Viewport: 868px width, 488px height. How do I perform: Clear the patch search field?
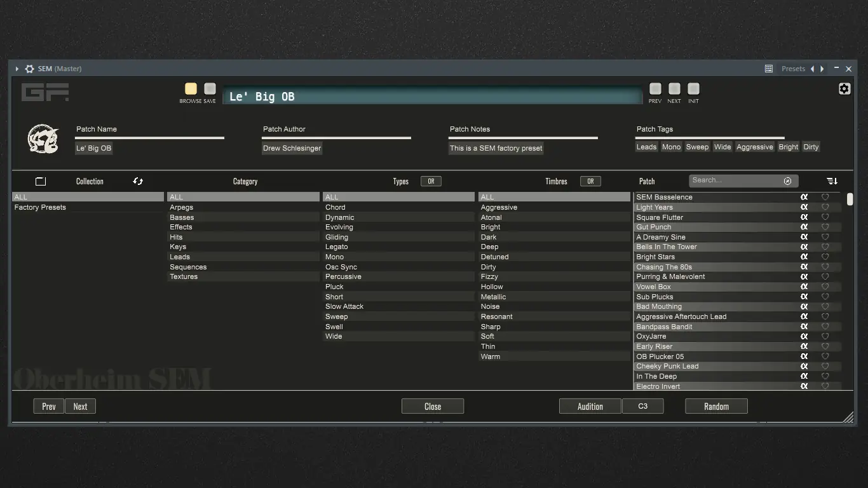[788, 181]
